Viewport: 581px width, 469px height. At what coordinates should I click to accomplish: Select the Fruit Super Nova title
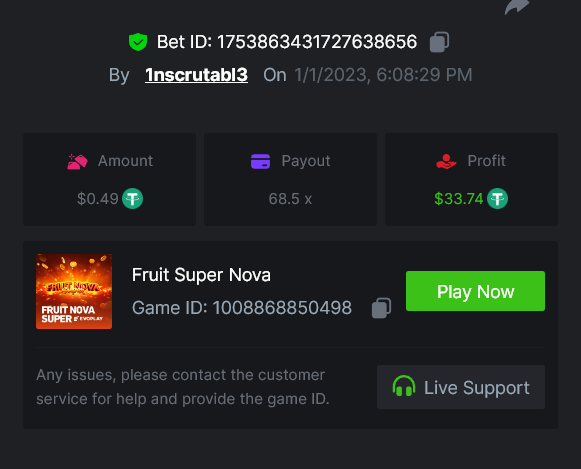pyautogui.click(x=201, y=275)
